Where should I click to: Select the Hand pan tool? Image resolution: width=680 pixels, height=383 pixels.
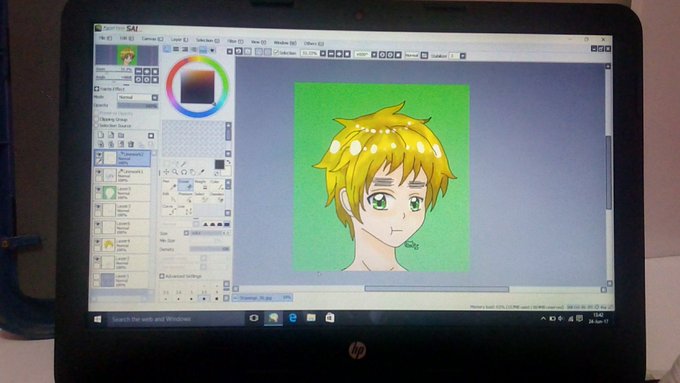coord(193,172)
